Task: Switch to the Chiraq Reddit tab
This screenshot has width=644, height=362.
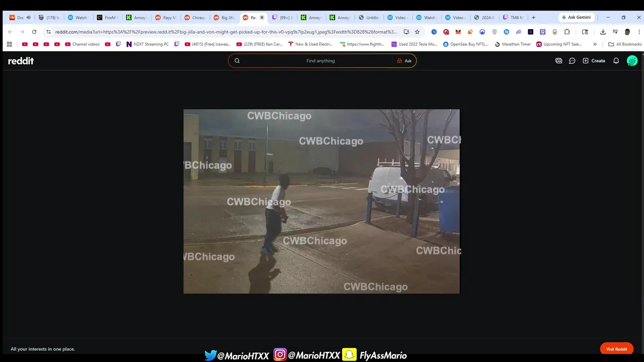Action: pos(195,18)
